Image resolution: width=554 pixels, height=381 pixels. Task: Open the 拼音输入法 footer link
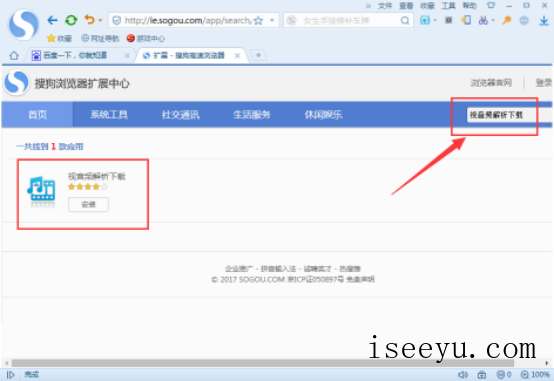278,269
